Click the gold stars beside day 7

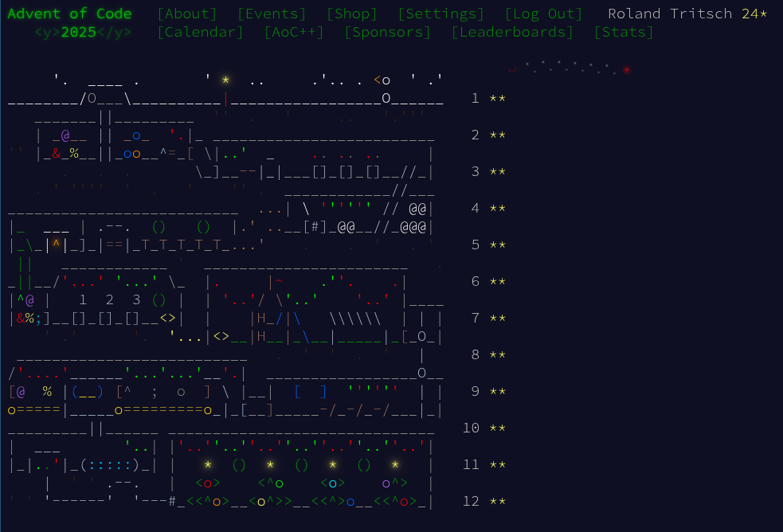(x=497, y=319)
